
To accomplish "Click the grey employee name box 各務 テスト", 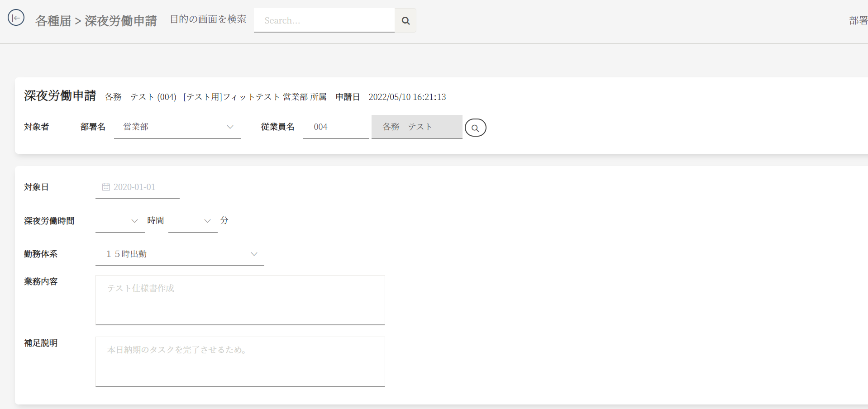I will pos(416,127).
